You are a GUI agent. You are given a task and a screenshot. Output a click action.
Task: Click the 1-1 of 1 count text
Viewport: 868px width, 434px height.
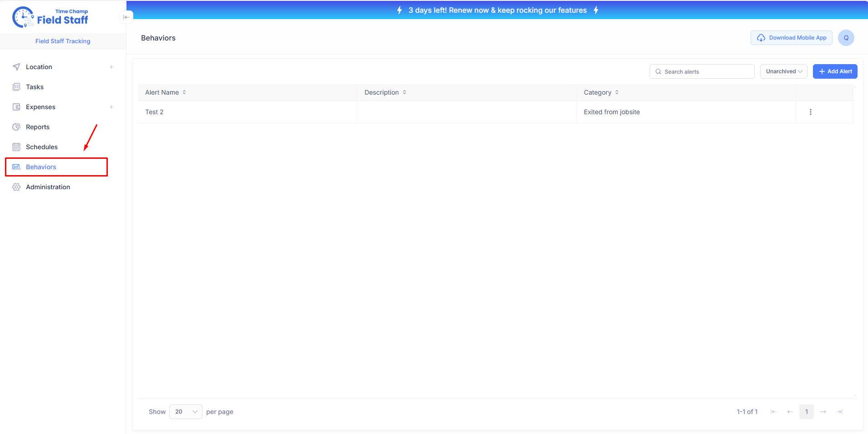pyautogui.click(x=747, y=412)
